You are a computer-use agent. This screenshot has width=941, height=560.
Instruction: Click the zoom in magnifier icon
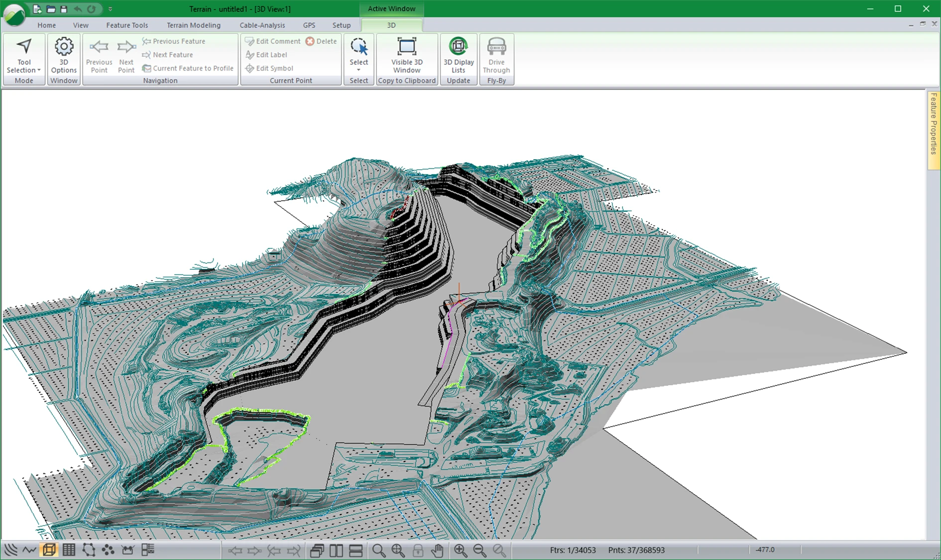coord(460,550)
